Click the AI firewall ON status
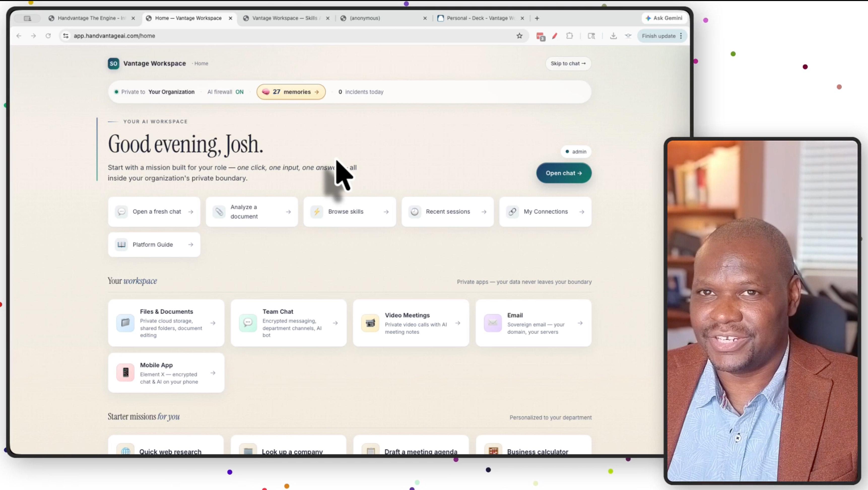The image size is (868, 490). point(225,92)
